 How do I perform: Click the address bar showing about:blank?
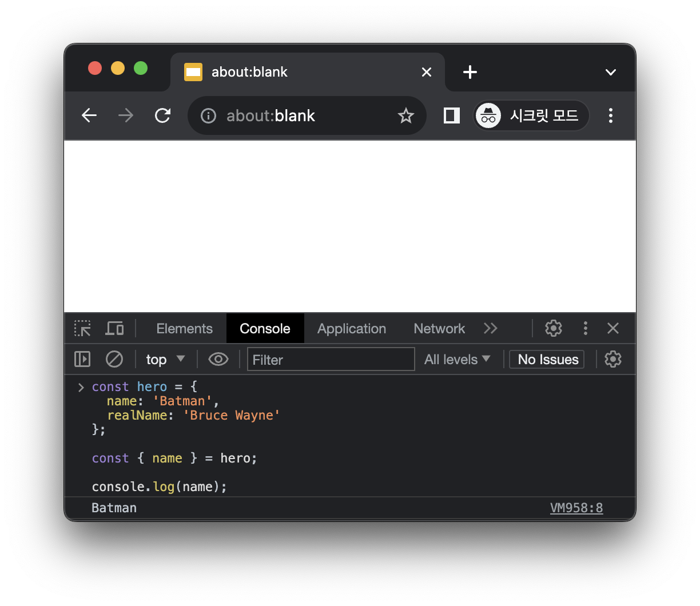click(307, 115)
